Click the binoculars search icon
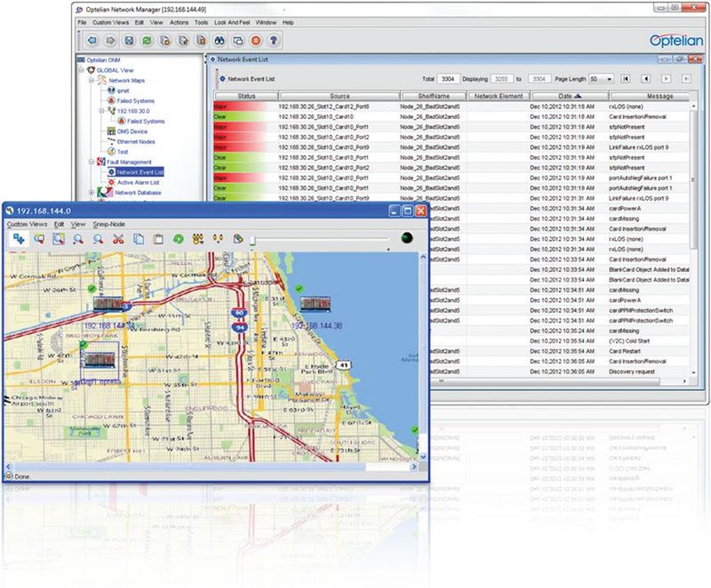This screenshot has height=588, width=711. click(220, 41)
